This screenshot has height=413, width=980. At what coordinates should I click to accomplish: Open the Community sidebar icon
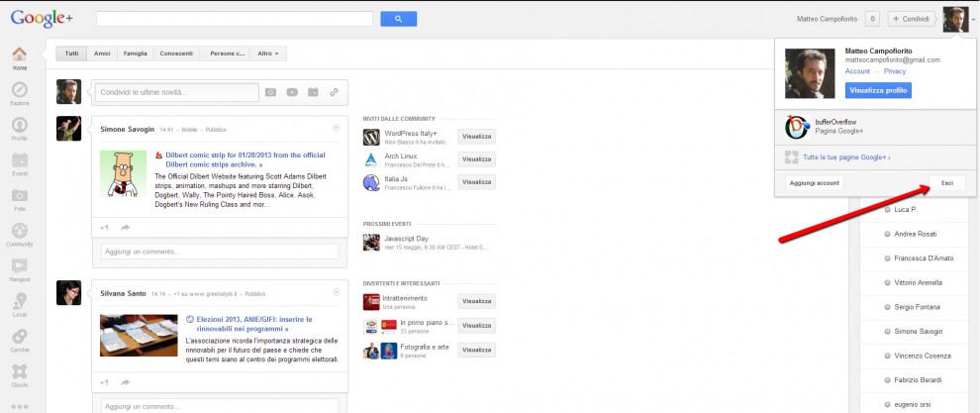20,231
